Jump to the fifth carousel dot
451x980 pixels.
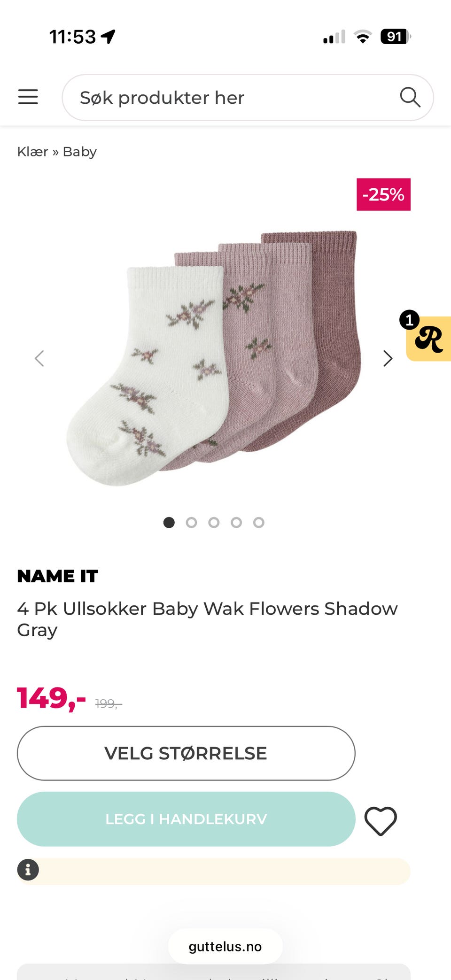[259, 522]
